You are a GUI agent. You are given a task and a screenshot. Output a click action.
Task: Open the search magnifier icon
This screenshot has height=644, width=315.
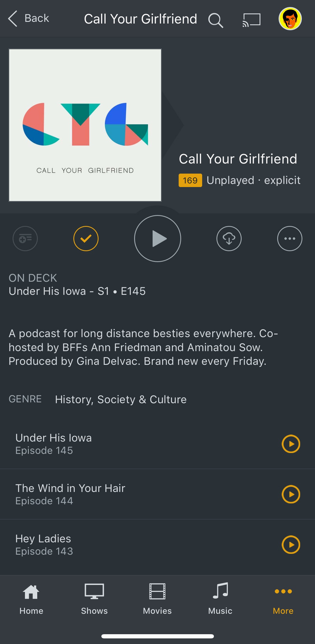click(x=216, y=20)
